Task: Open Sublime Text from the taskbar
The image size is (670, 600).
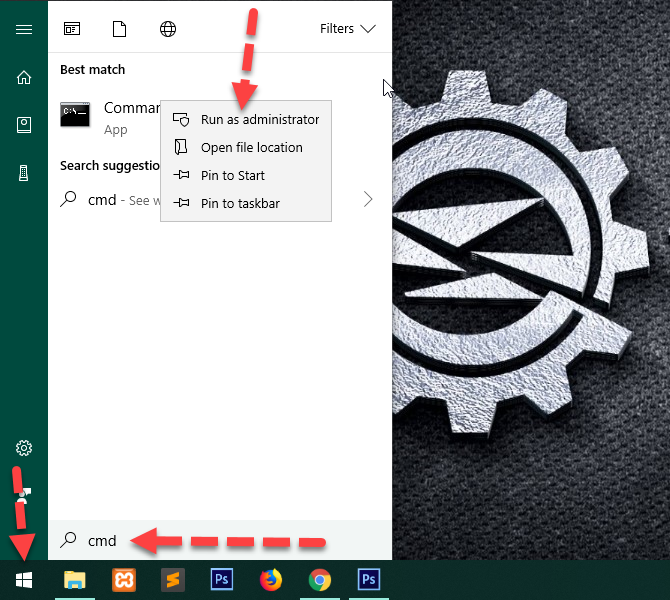Action: tap(172, 580)
